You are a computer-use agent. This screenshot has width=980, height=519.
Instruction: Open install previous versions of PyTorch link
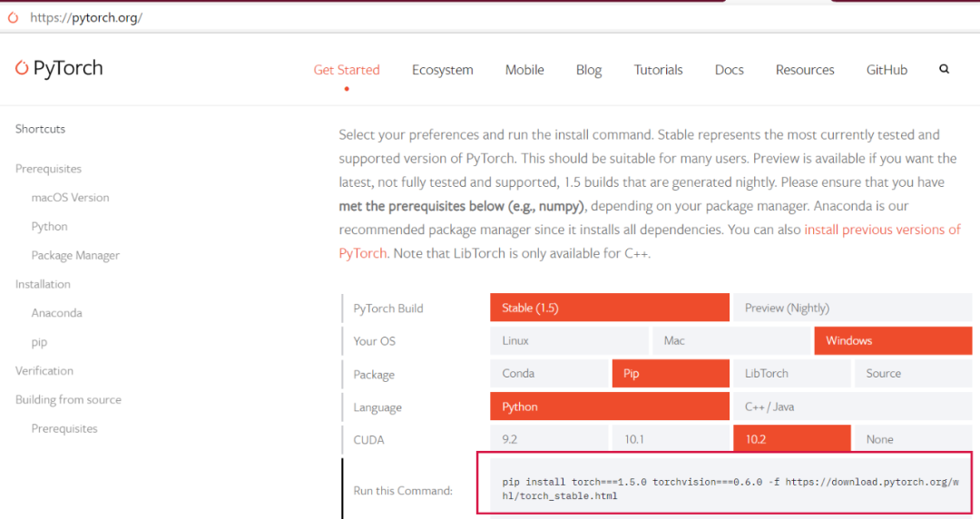click(882, 230)
